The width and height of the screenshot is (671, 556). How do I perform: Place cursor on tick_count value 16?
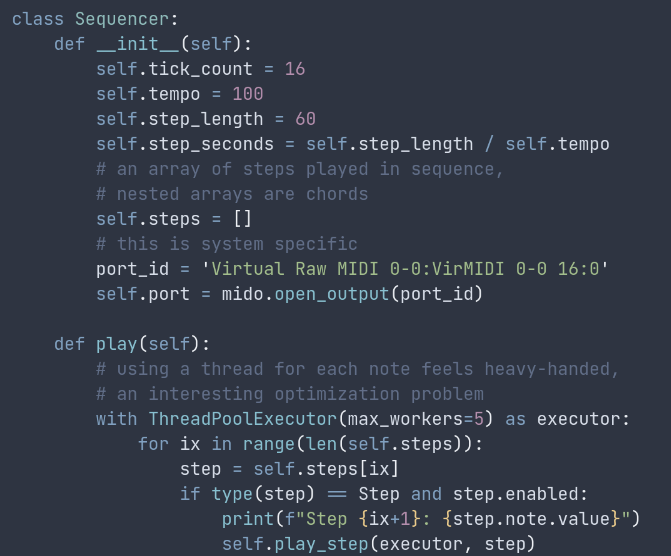tap(295, 69)
